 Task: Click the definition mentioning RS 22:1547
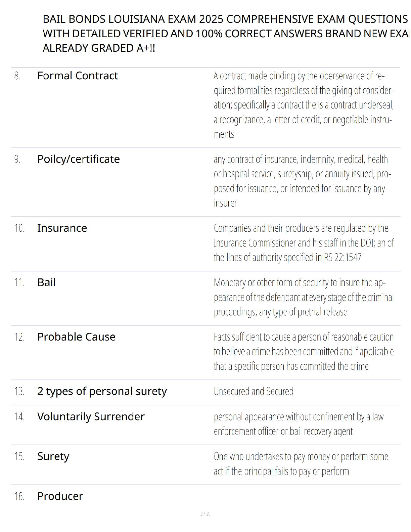coord(303,243)
